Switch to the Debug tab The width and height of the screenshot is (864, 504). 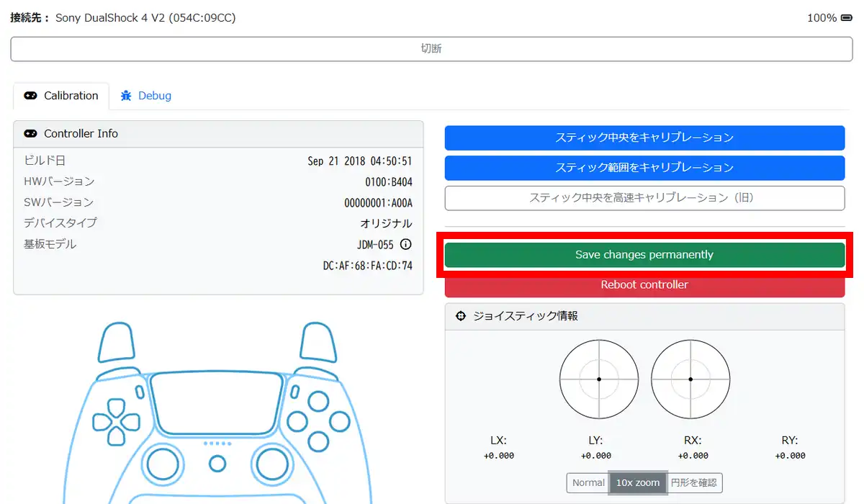(x=146, y=96)
